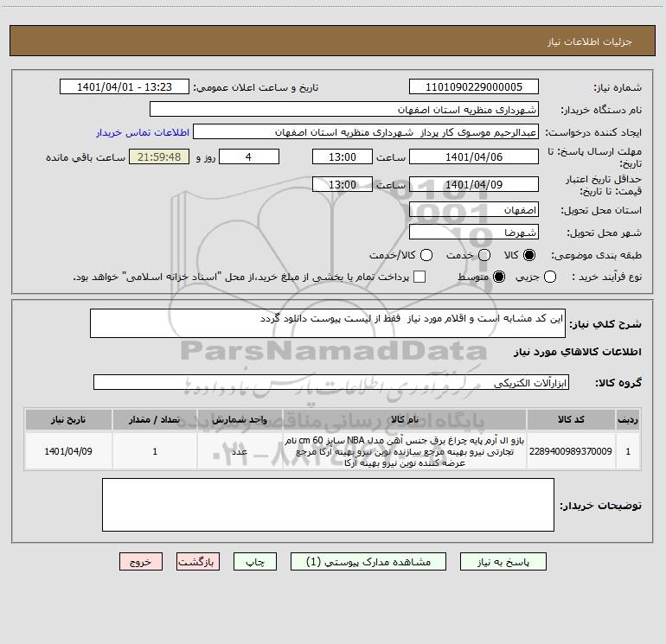Click the remaining time countdown 21:59:48
The height and width of the screenshot is (644, 666).
pyautogui.click(x=159, y=156)
